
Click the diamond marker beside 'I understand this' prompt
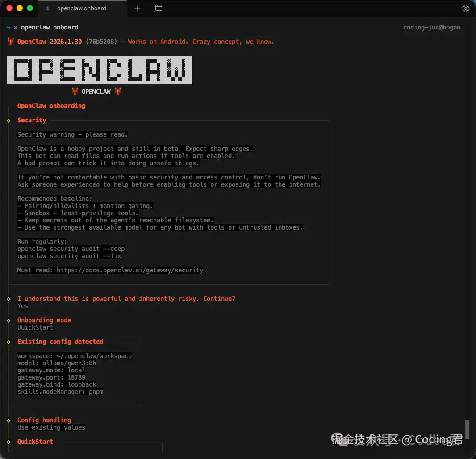(x=8, y=299)
